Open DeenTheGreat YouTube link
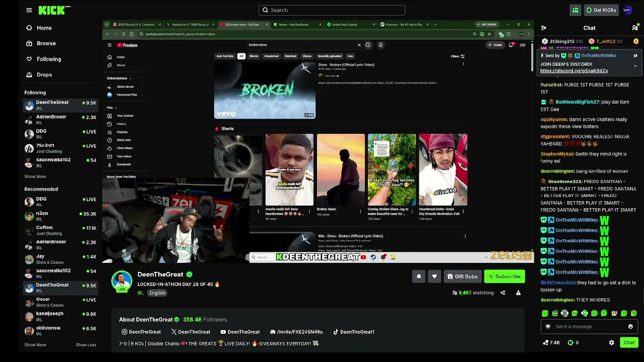The height and width of the screenshot is (362, 644). click(240, 332)
